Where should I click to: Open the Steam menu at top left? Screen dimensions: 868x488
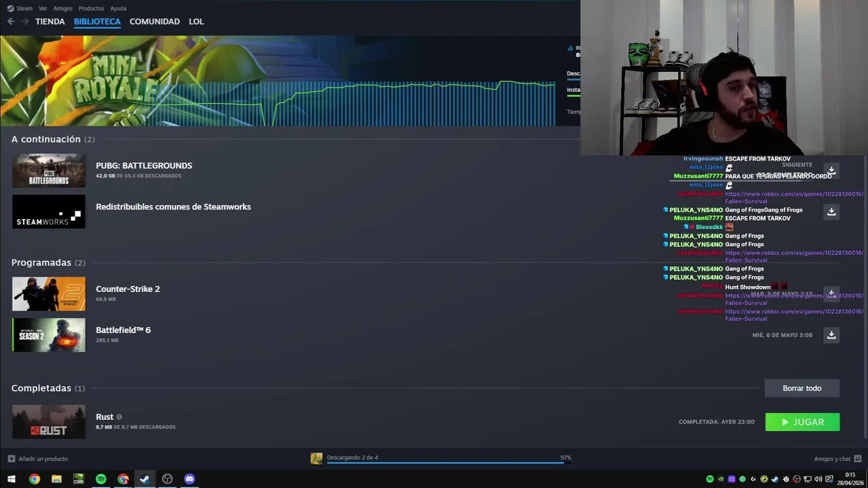(20, 8)
